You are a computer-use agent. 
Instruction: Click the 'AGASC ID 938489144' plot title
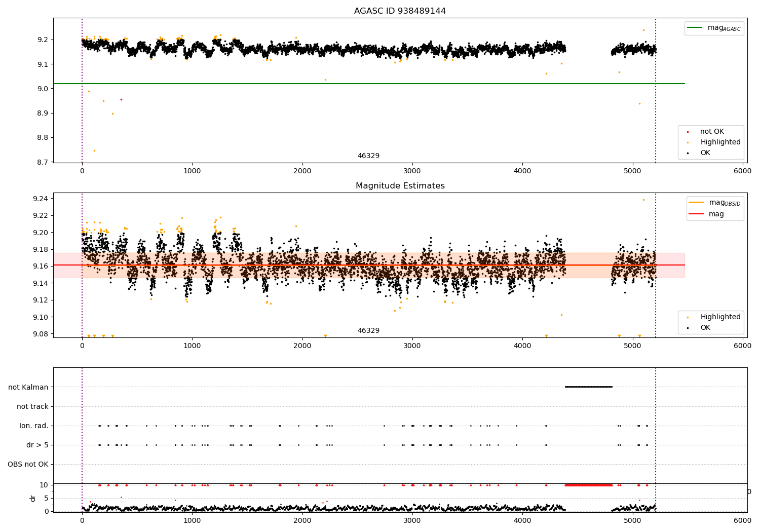(400, 11)
